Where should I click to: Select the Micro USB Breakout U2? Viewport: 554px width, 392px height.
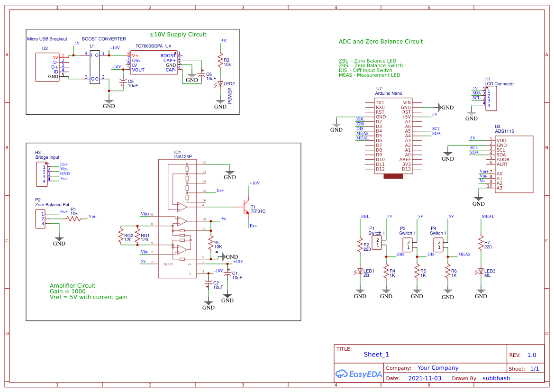[x=47, y=66]
